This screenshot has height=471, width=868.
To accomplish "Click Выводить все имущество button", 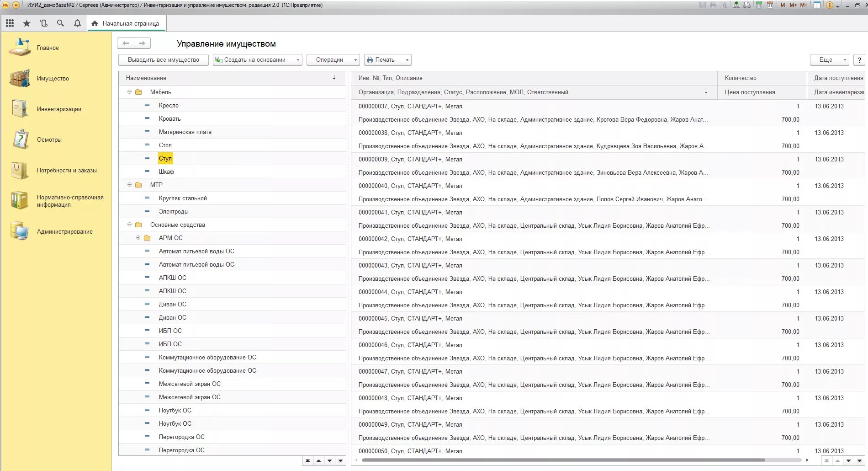I will click(x=164, y=60).
